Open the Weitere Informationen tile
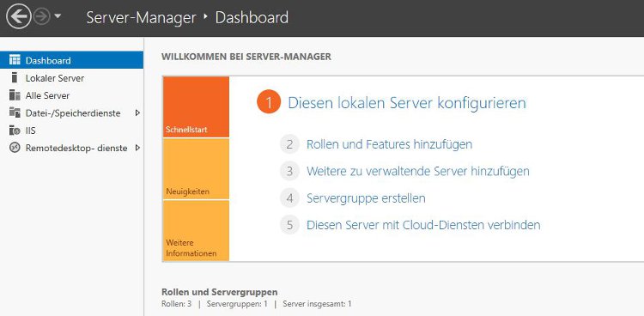This screenshot has width=644, height=316. pos(197,230)
